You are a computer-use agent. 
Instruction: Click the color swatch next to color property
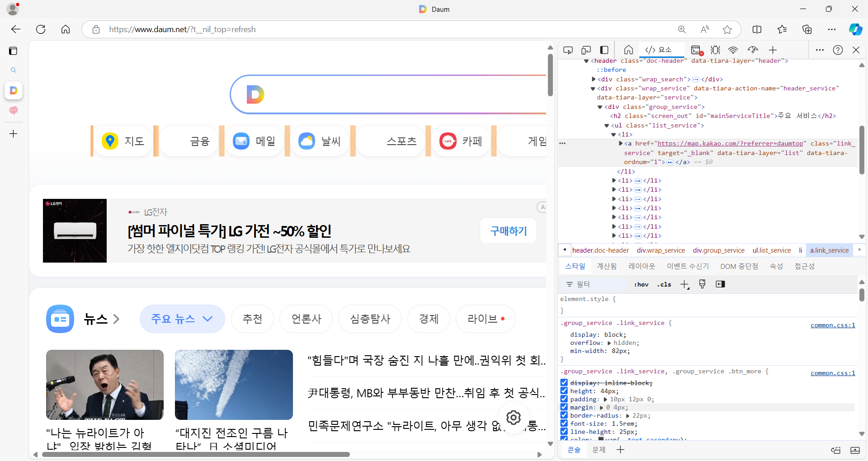click(x=601, y=439)
